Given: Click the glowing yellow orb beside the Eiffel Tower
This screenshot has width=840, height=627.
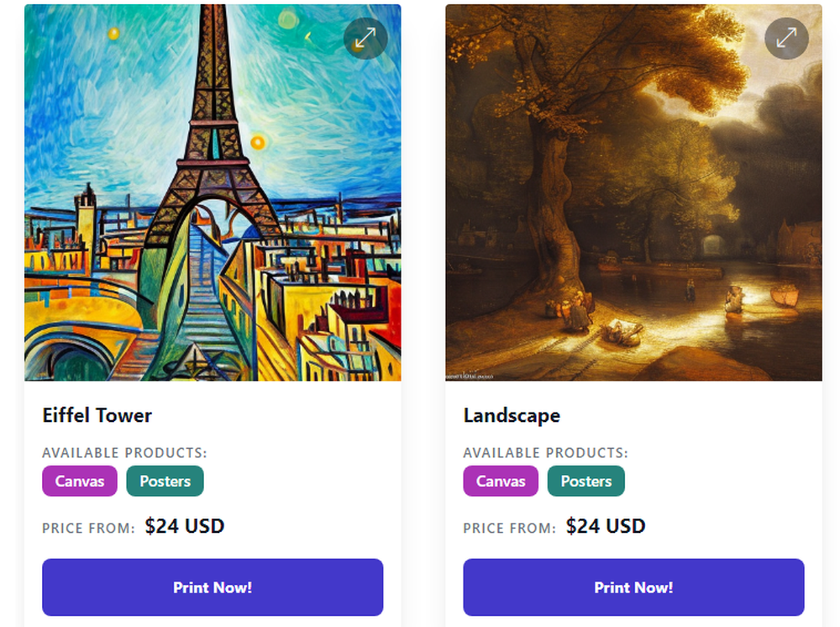Looking at the screenshot, I should click(258, 142).
